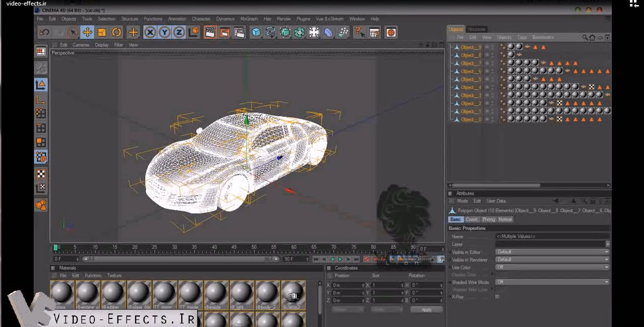Image resolution: width=644 pixels, height=327 pixels.
Task: Click the help question-mark cursor icon
Action: [x=359, y=33]
